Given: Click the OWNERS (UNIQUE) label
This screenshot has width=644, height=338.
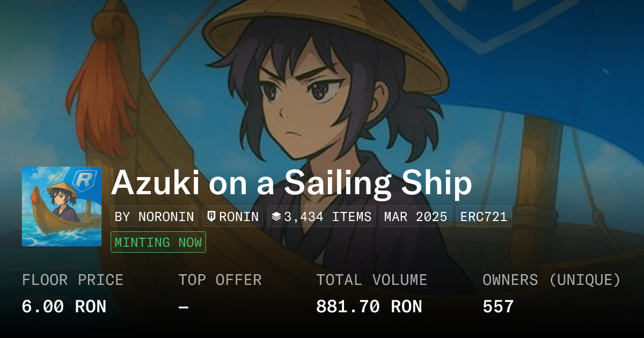Looking at the screenshot, I should [551, 280].
